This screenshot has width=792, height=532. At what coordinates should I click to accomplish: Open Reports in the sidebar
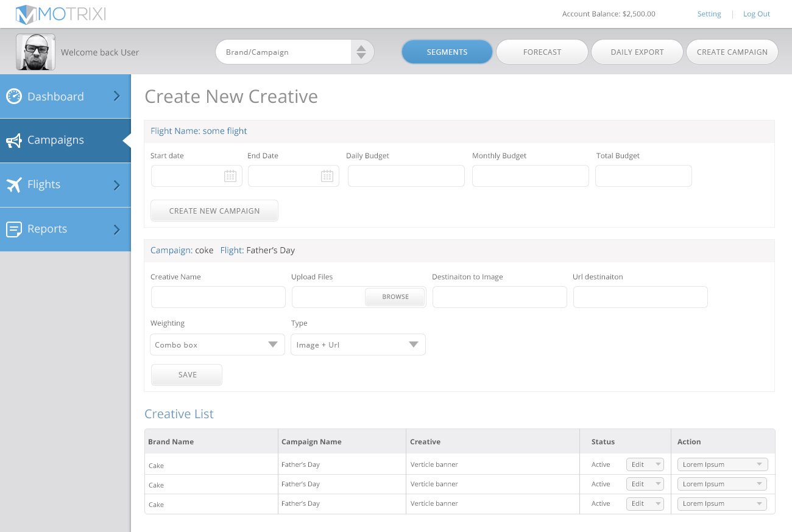point(65,229)
